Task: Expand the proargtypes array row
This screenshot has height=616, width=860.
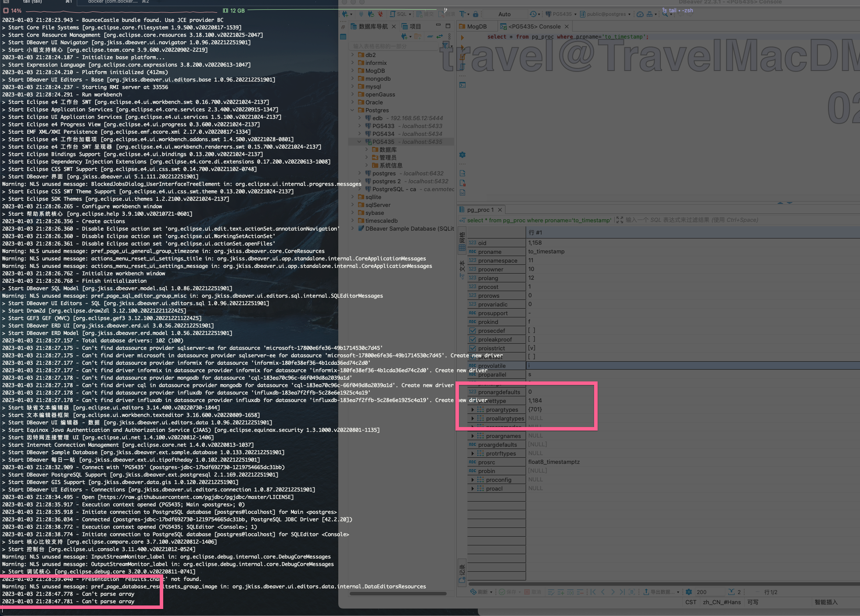Action: [x=473, y=409]
